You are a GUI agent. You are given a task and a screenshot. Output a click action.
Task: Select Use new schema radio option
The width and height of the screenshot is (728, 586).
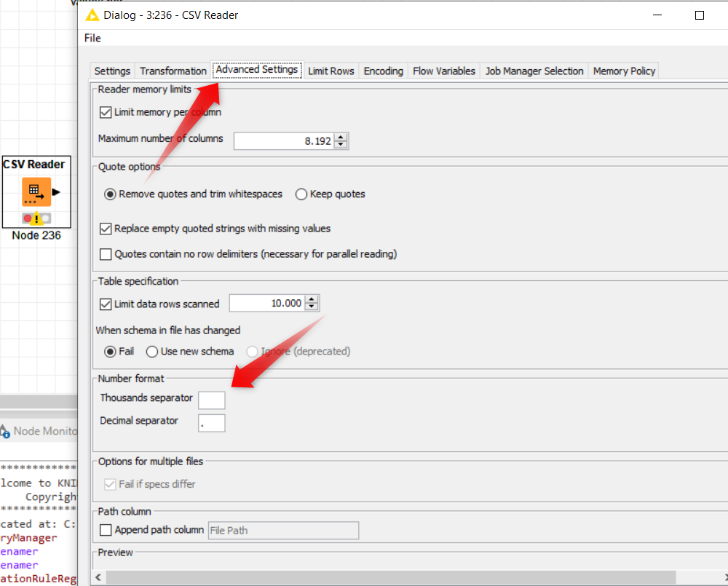[152, 352]
